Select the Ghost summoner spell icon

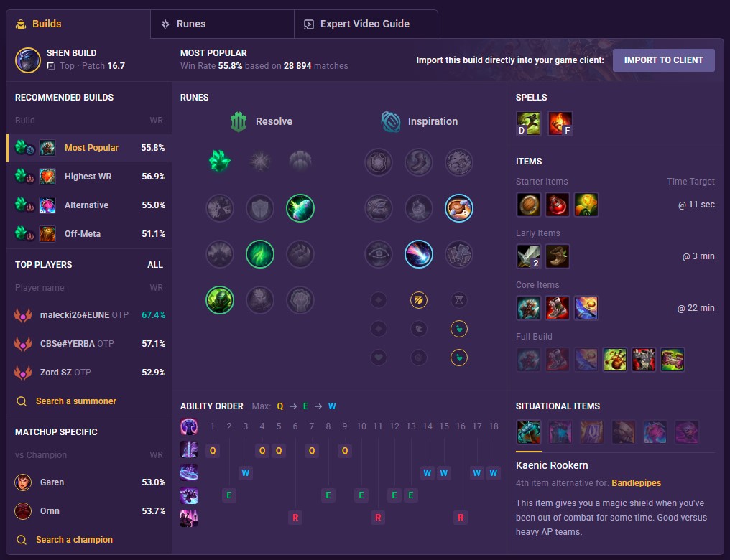pyautogui.click(x=528, y=123)
